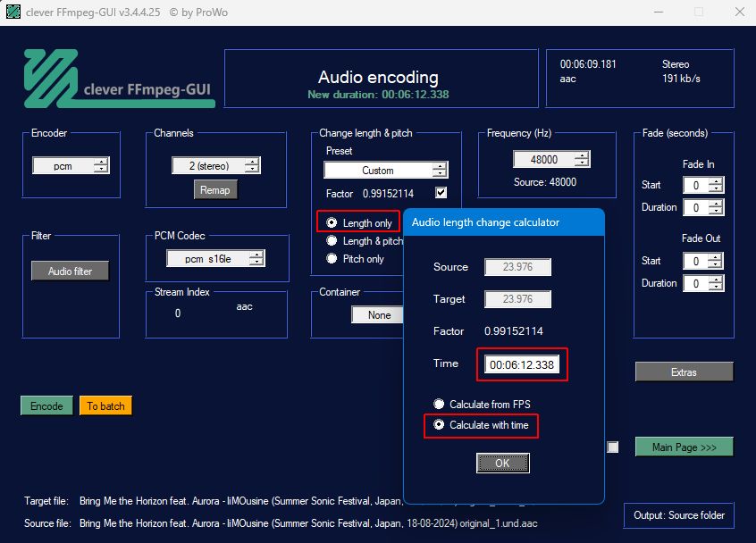The height and width of the screenshot is (543, 756).
Task: Click the Audio length change calculator title
Action: 485,222
